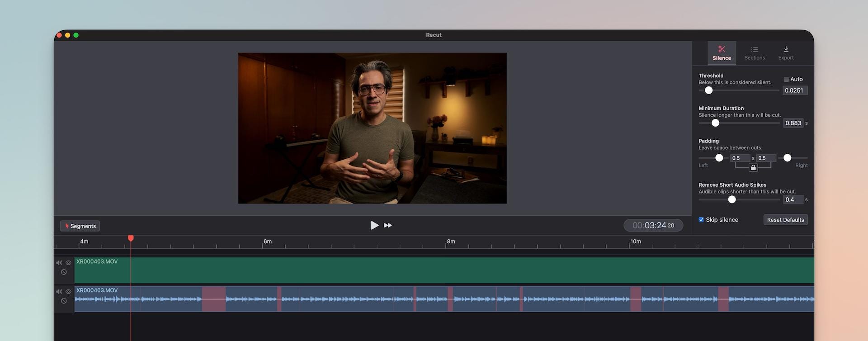Disable the video track with circle-slash icon
This screenshot has height=341, width=868.
click(64, 272)
